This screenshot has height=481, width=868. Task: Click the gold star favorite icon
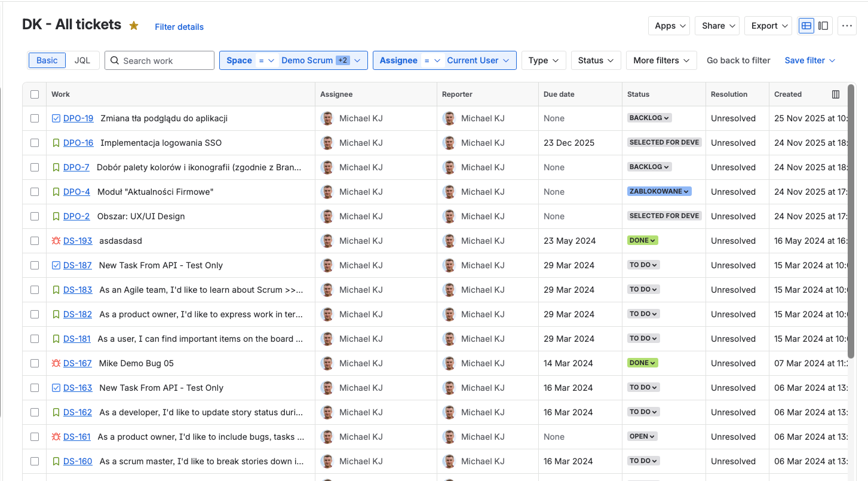coord(134,26)
